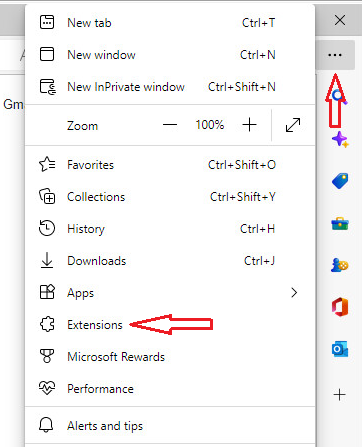Enter full screen using the expand arrows
This screenshot has width=362, height=447.
click(293, 125)
